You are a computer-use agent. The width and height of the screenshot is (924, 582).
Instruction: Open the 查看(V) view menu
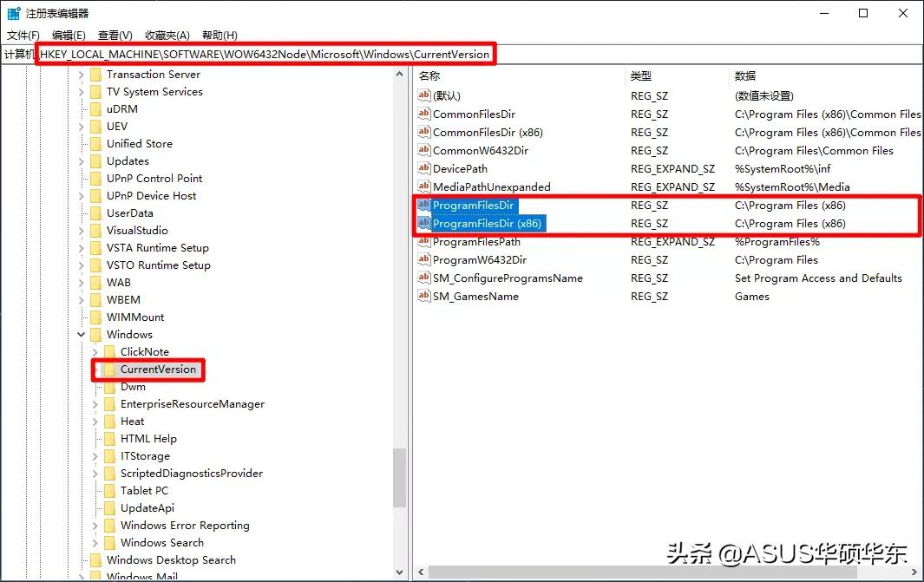115,36
